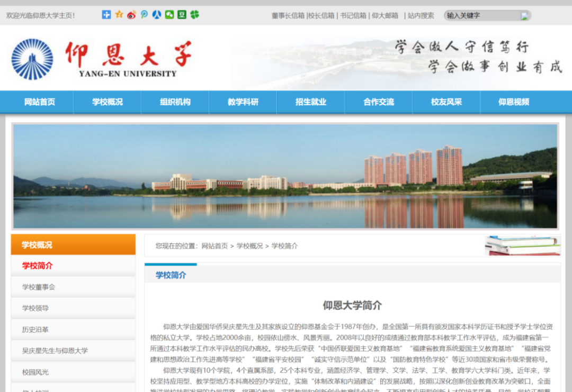Open 组织机构 navigation menu
Viewport: 572px width, 392px height.
(x=175, y=102)
